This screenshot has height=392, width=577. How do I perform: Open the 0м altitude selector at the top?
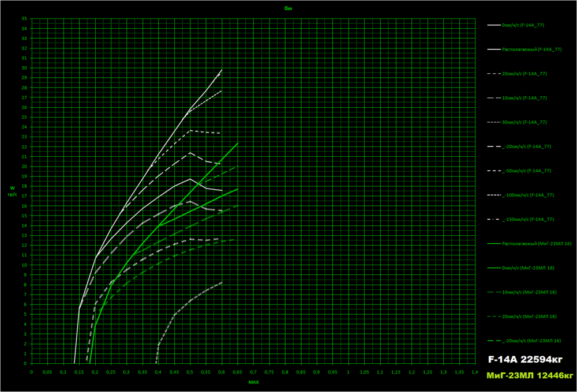(x=287, y=8)
